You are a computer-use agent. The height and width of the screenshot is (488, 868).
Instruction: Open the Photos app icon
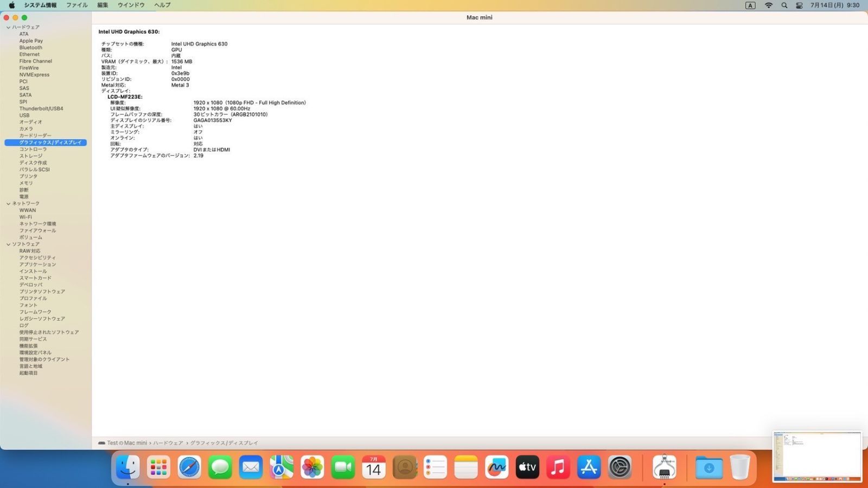[x=312, y=467]
